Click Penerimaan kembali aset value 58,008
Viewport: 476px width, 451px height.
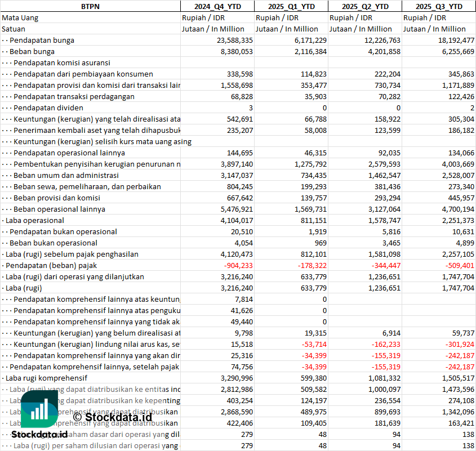point(315,130)
